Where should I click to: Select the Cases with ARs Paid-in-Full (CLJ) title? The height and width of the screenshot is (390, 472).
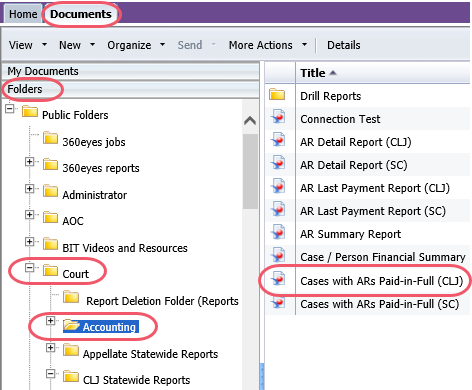pyautogui.click(x=382, y=281)
